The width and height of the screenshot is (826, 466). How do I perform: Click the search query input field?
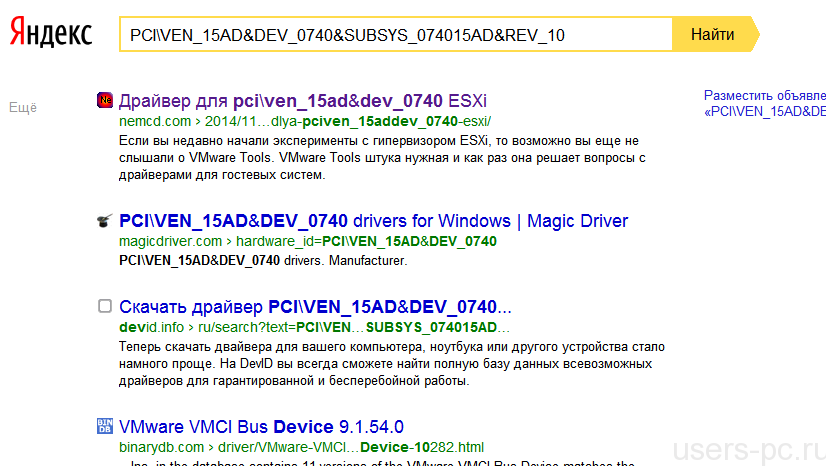tap(395, 35)
